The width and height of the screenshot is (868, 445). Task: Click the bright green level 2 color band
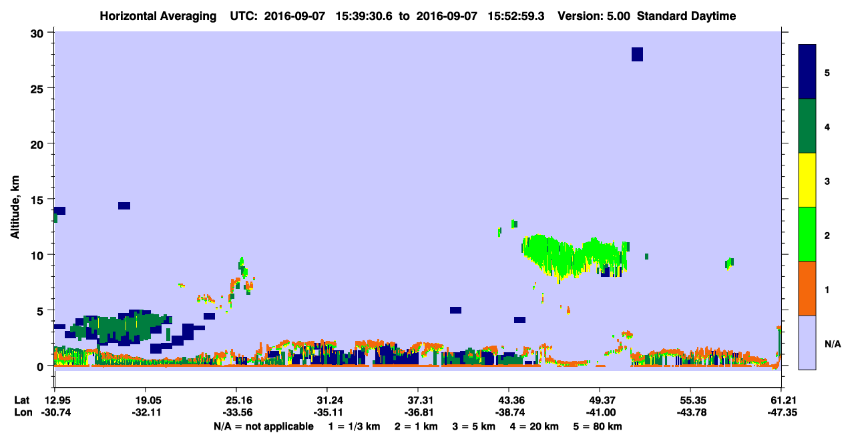807,234
